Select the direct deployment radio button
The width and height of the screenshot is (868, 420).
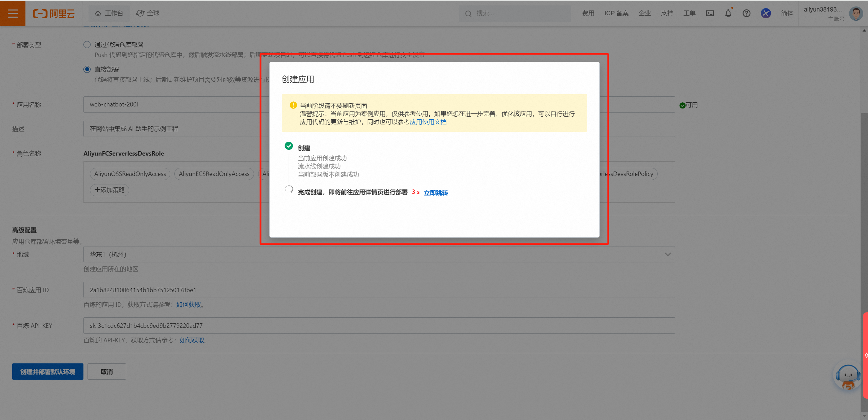(x=87, y=69)
